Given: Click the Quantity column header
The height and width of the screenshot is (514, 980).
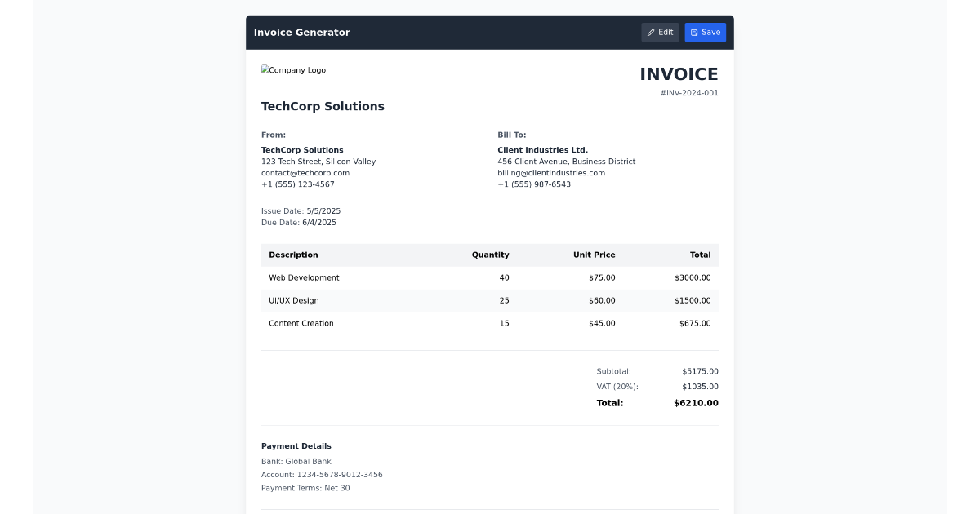Looking at the screenshot, I should pyautogui.click(x=490, y=255).
